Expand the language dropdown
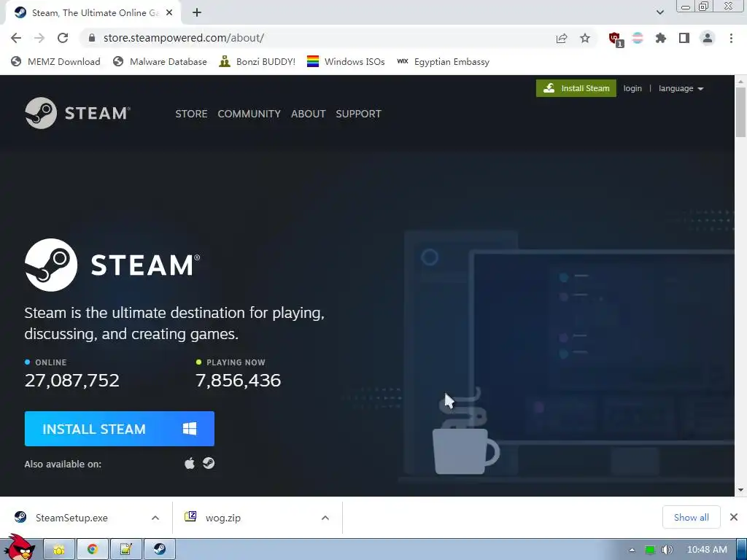This screenshot has height=560, width=747. [x=681, y=88]
